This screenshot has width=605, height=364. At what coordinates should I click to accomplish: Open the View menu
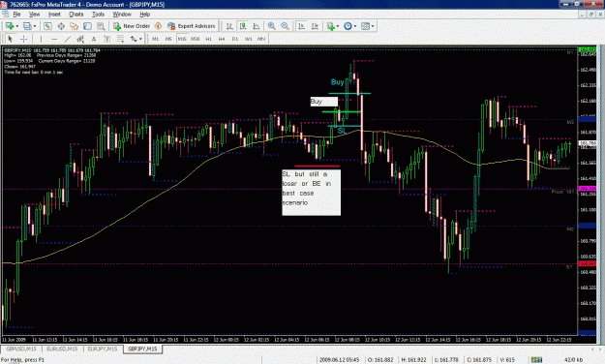point(34,15)
